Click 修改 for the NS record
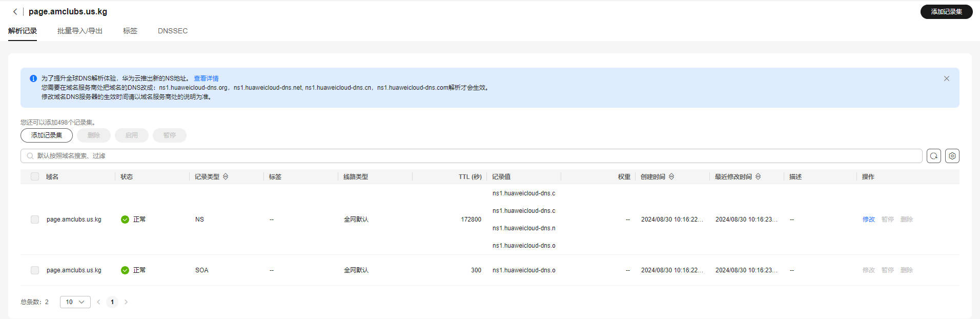980x319 pixels. click(868, 220)
